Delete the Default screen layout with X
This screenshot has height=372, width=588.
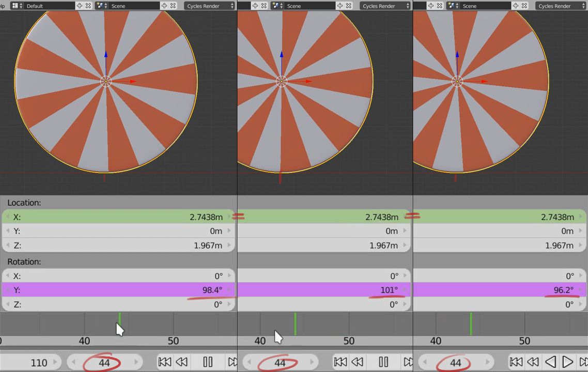(88, 6)
